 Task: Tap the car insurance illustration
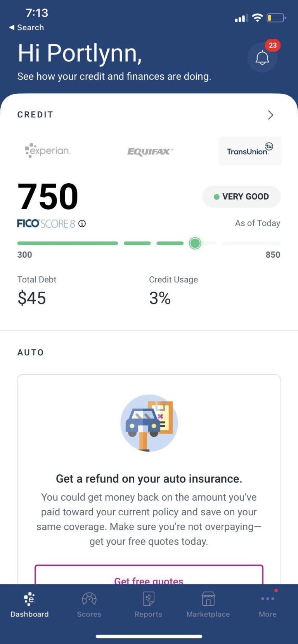point(149,423)
